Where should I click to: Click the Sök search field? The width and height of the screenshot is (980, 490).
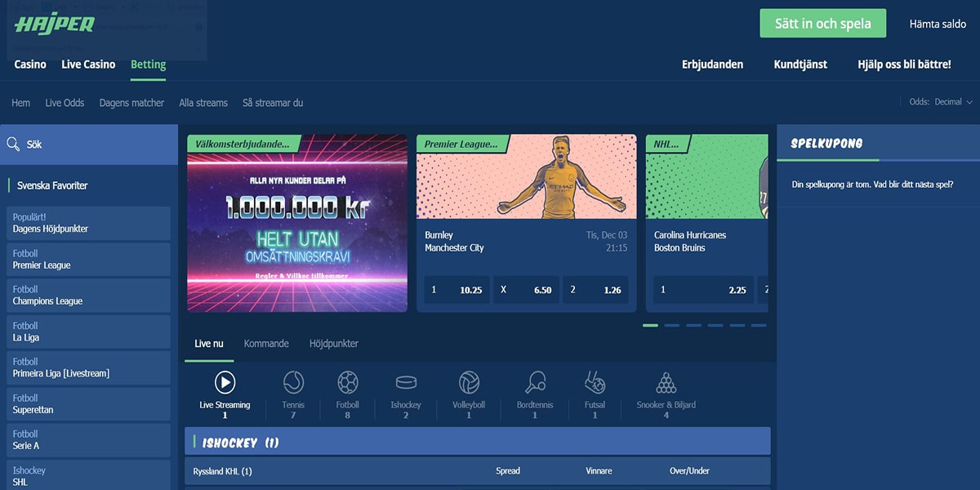point(89,144)
